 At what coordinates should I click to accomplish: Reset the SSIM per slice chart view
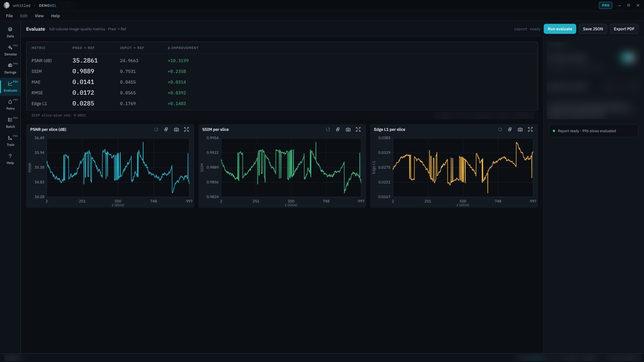tap(328, 129)
